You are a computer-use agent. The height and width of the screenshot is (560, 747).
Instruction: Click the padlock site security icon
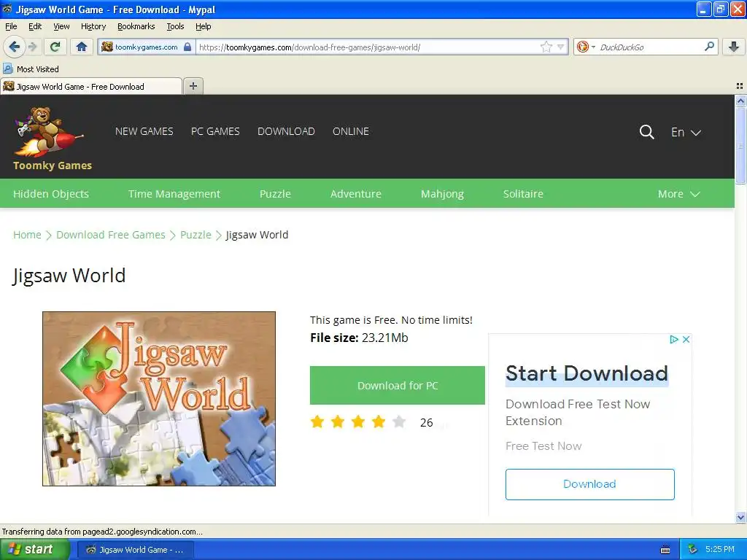(187, 47)
